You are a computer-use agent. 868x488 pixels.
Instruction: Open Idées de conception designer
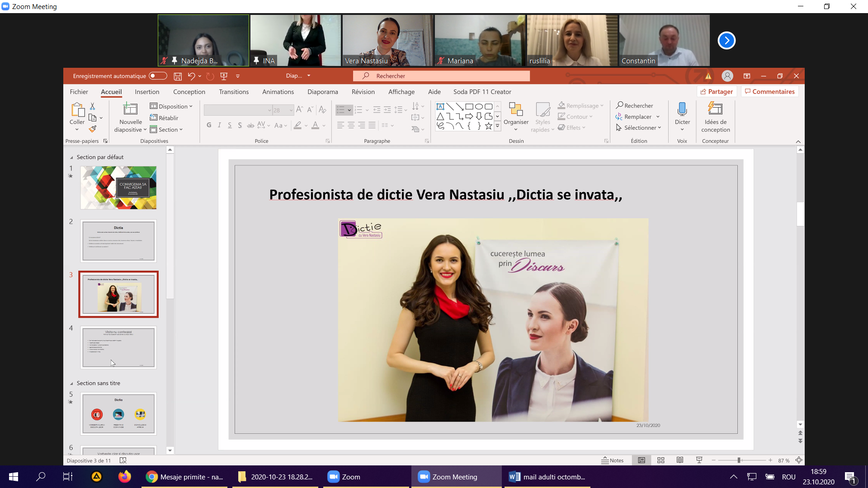point(715,109)
